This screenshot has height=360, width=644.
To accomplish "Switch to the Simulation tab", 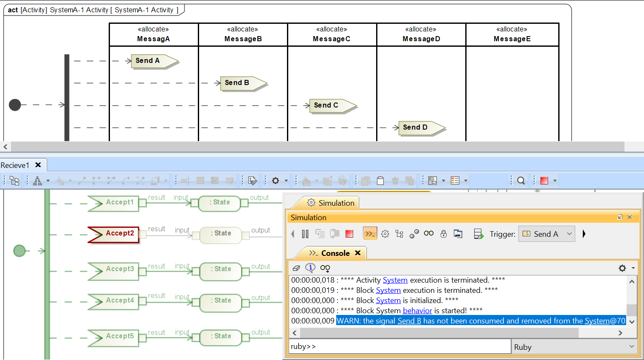I will [336, 203].
